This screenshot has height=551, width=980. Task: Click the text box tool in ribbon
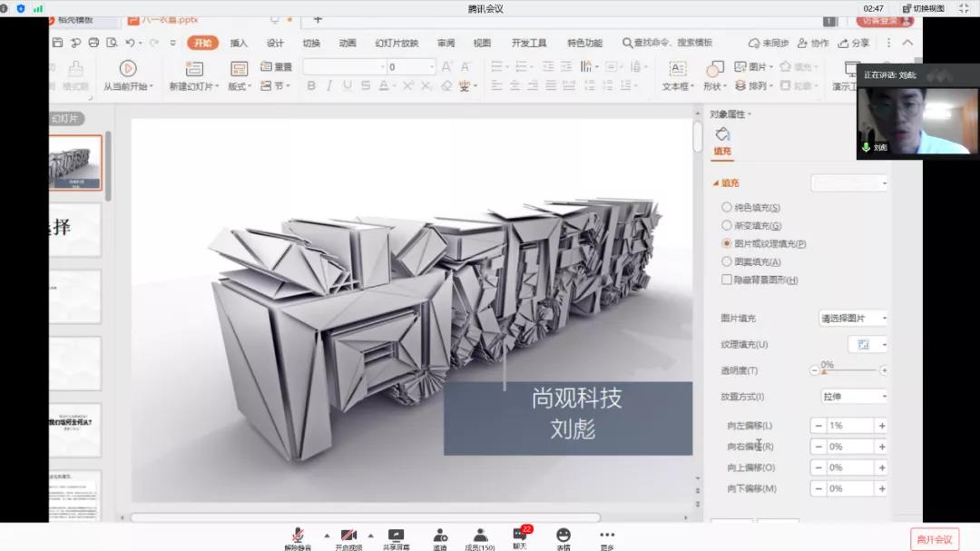[x=677, y=69]
